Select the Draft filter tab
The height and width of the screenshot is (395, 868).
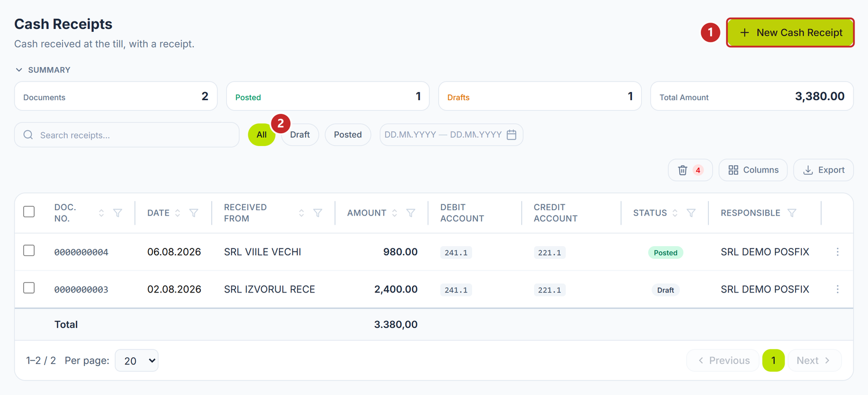point(300,134)
